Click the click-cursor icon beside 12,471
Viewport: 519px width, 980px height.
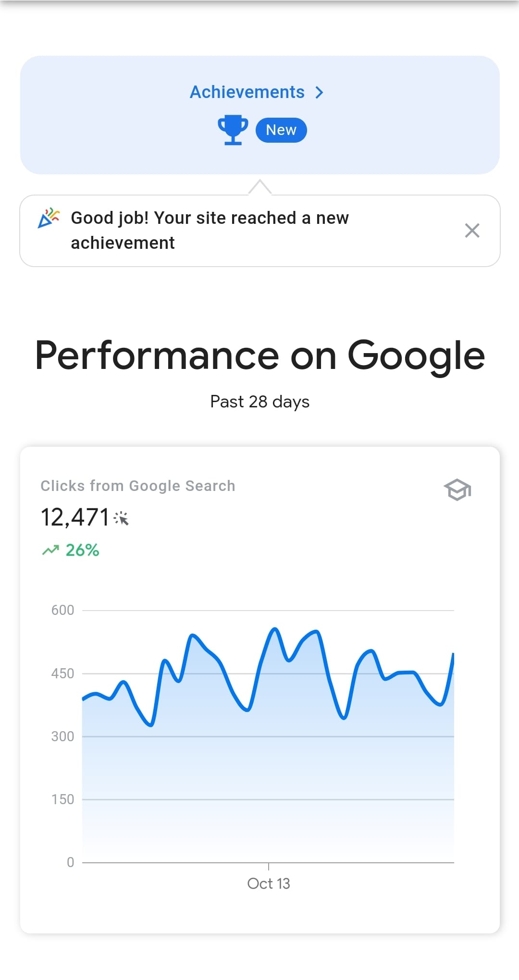pyautogui.click(x=121, y=518)
